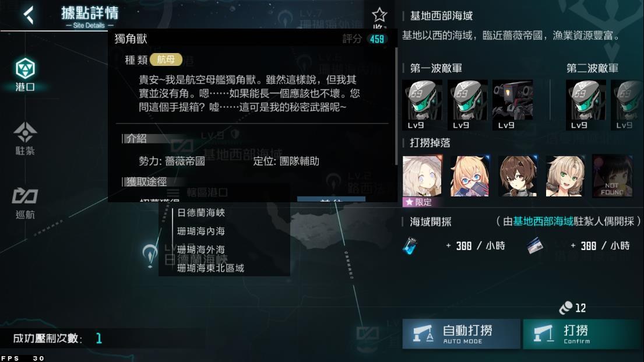Tap the card ticket resource icon
The height and width of the screenshot is (362, 644).
coord(535,246)
